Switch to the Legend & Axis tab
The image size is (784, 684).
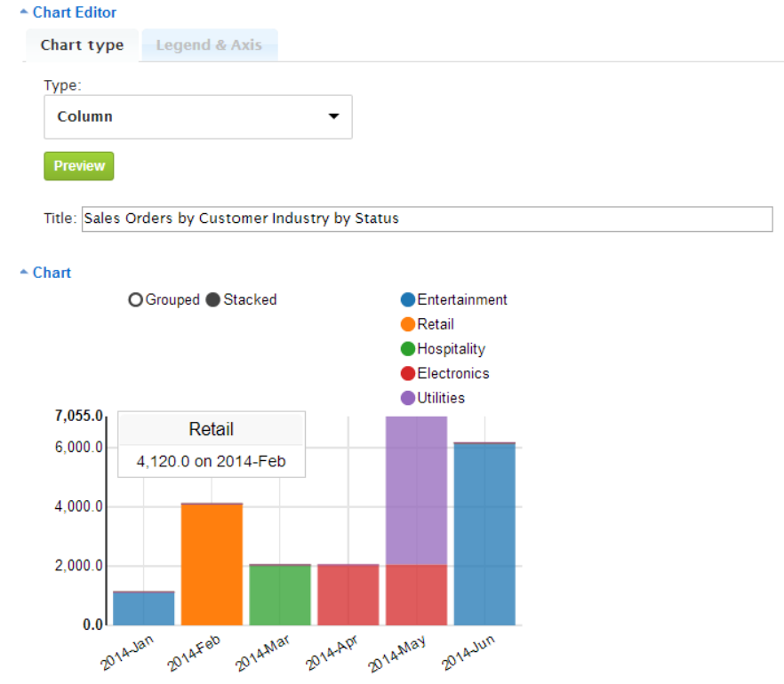209,45
